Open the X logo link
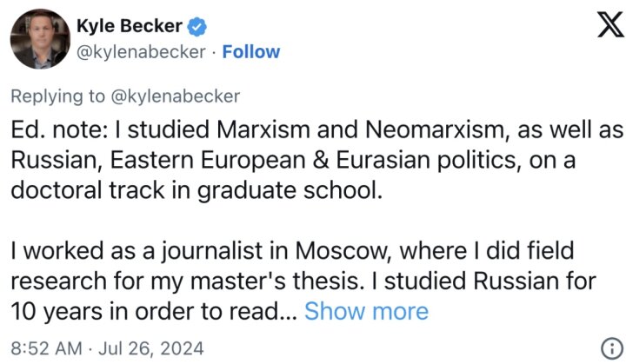Viewport: 626px width, 364px height. pos(611,24)
